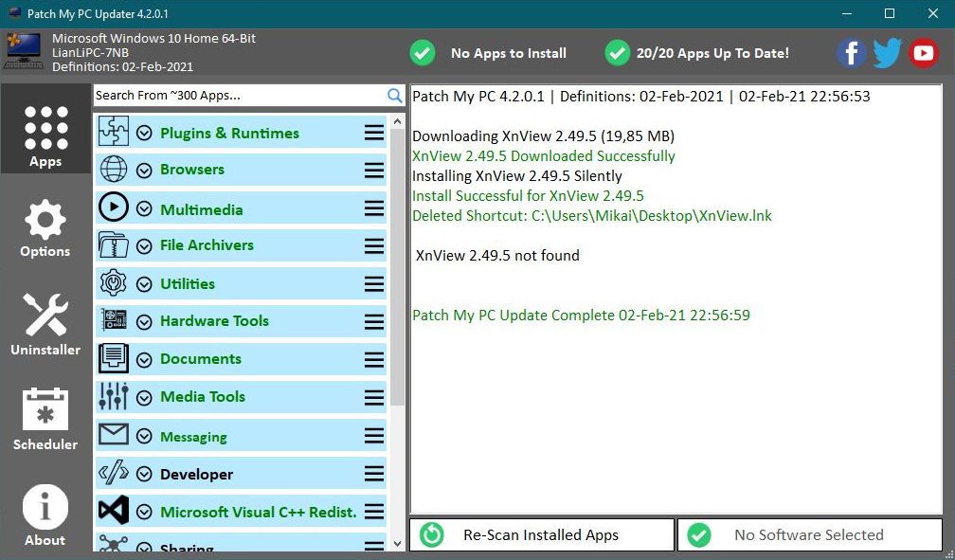
Task: Open the Apps section
Action: coord(45,129)
